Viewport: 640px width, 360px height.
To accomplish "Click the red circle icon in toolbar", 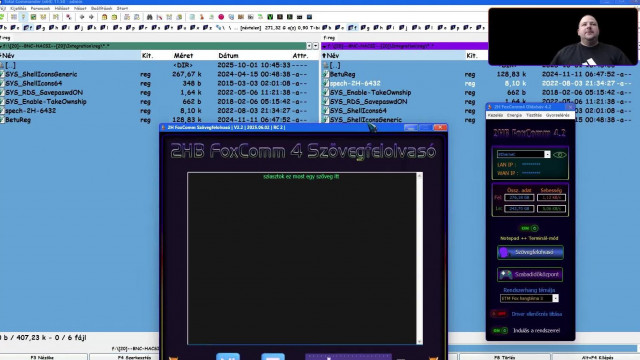I will 221,17.
